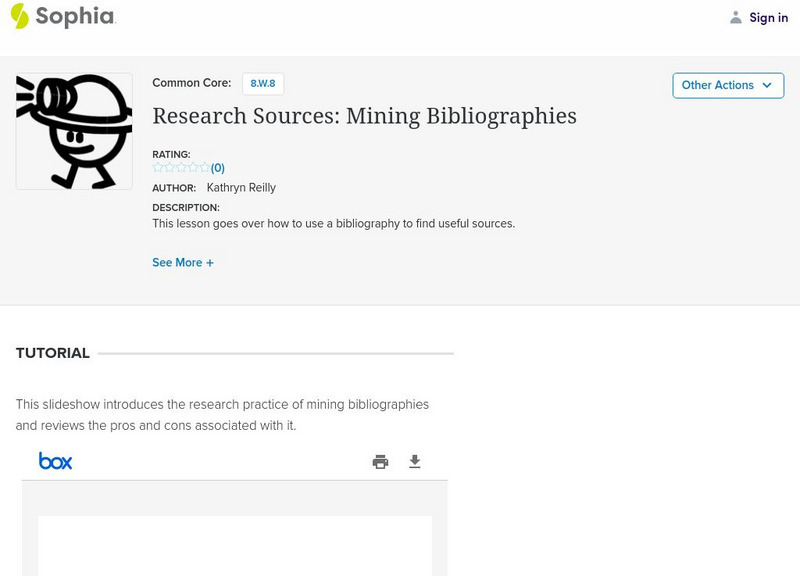Click the rating count (0)
800x576 pixels.
coord(218,168)
